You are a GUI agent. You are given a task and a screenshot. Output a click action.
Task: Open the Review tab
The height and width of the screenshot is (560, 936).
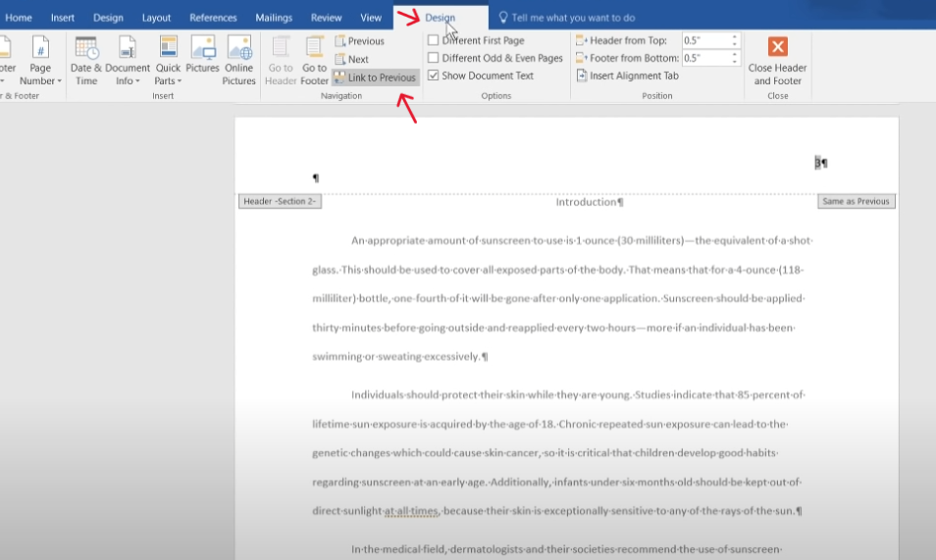[x=326, y=18]
